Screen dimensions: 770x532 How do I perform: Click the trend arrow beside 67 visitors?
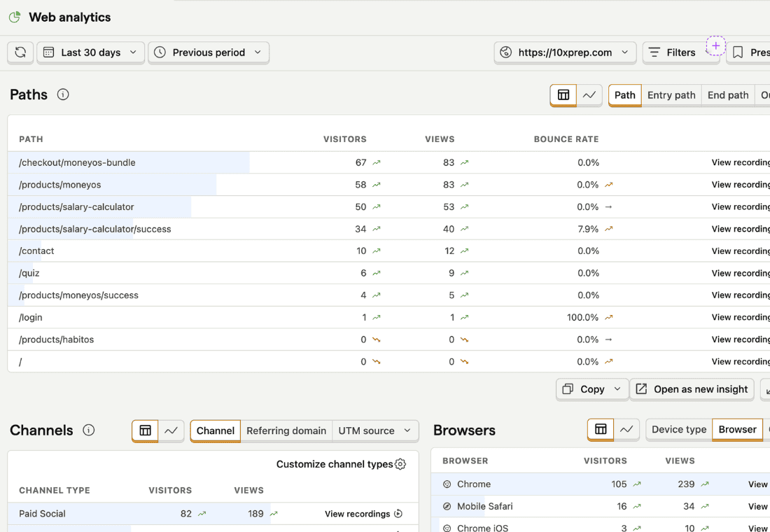pos(376,162)
